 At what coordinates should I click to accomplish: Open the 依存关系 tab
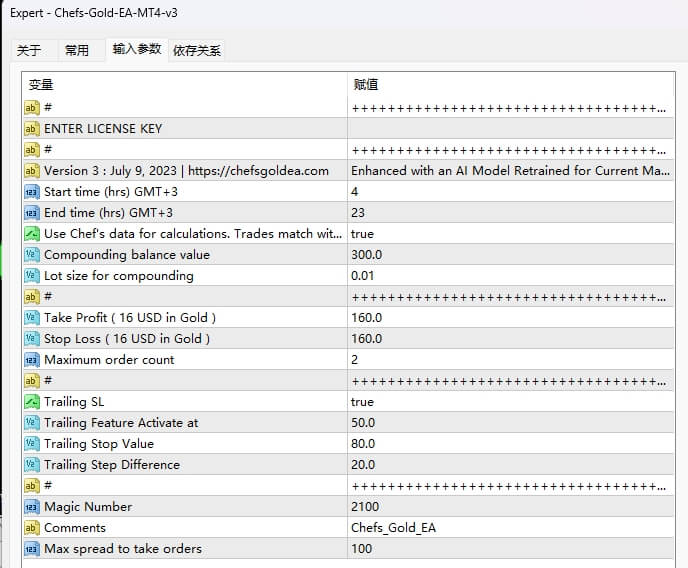(197, 50)
